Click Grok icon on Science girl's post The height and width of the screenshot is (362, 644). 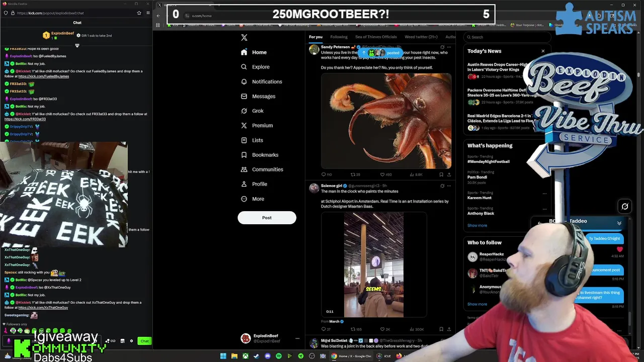pyautogui.click(x=442, y=186)
